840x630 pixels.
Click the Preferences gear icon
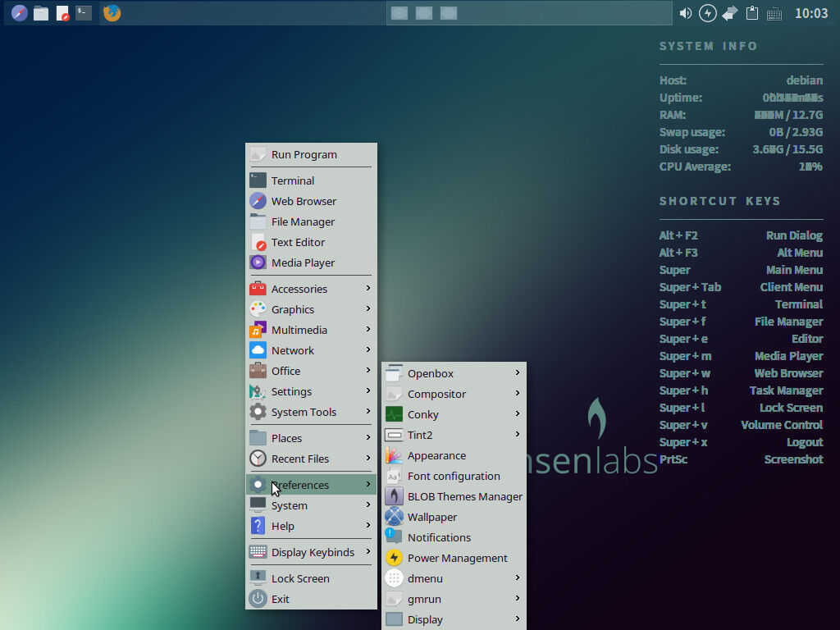tap(258, 485)
